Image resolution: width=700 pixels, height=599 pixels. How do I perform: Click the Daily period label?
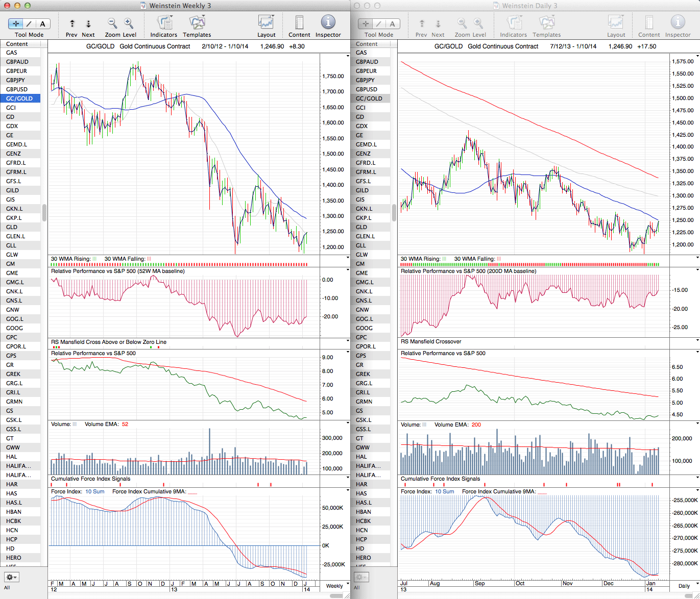pos(684,586)
